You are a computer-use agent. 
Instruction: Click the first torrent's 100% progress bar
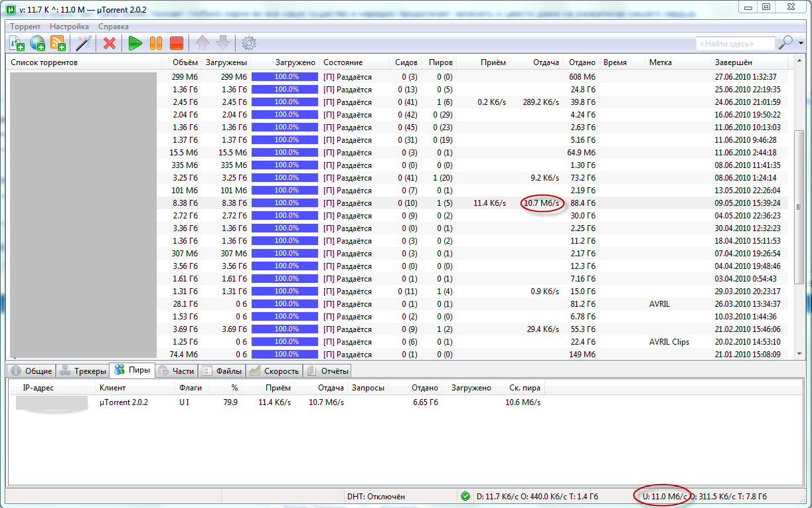click(x=284, y=76)
